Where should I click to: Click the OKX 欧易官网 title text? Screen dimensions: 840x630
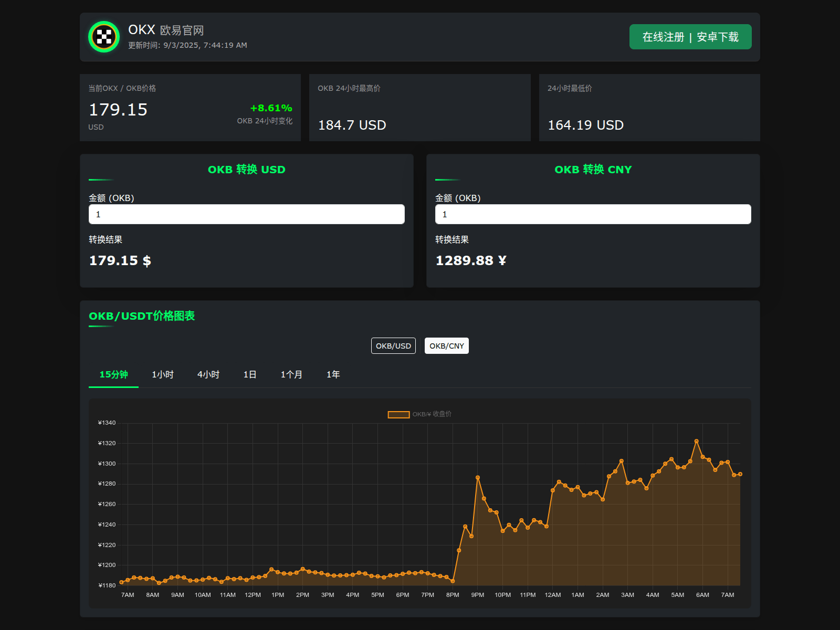tap(166, 30)
